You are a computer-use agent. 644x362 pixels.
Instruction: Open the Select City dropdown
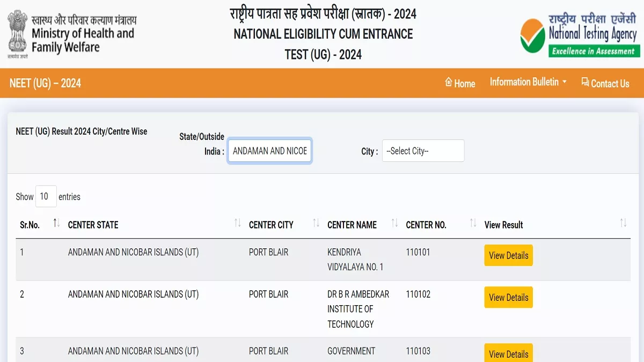(x=423, y=151)
